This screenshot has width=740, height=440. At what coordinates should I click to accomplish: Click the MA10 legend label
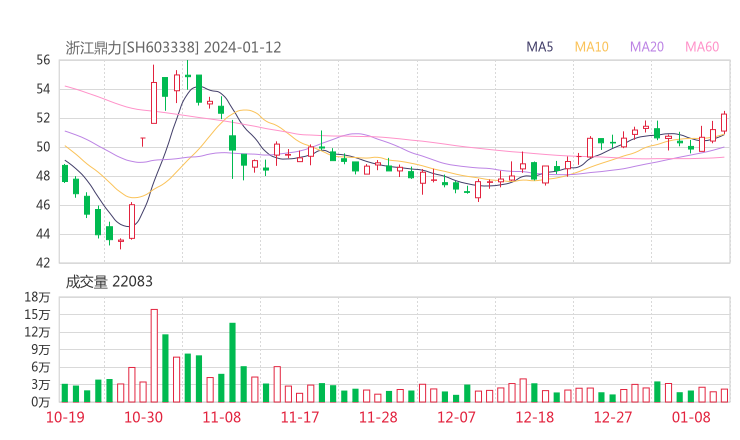pos(591,47)
